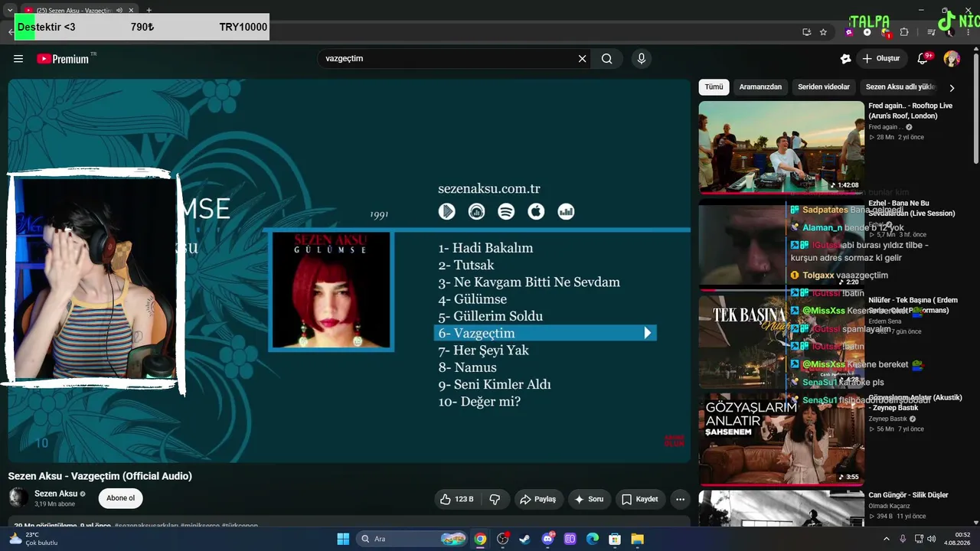Viewport: 980px width, 551px height.
Task: Select the Sezen Aksu adlı yükleyen chip
Action: tap(900, 87)
